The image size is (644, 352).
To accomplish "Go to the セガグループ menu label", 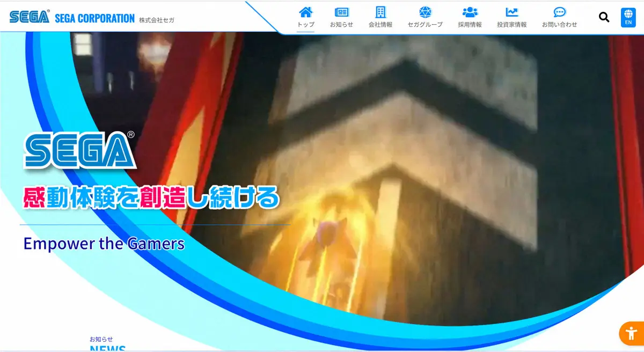I will tap(425, 25).
